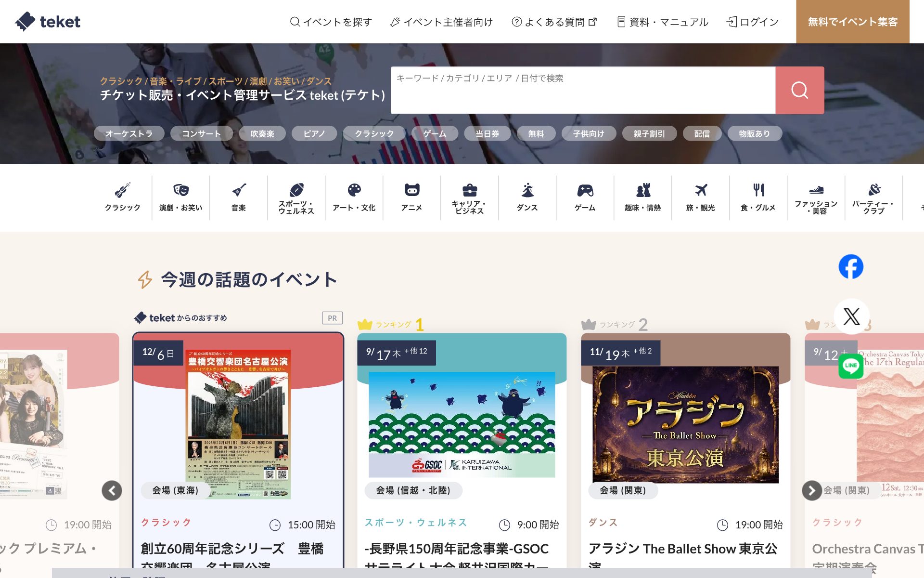Image resolution: width=924 pixels, height=578 pixels.
Task: Select the 親子割引 tag chip
Action: 649,133
